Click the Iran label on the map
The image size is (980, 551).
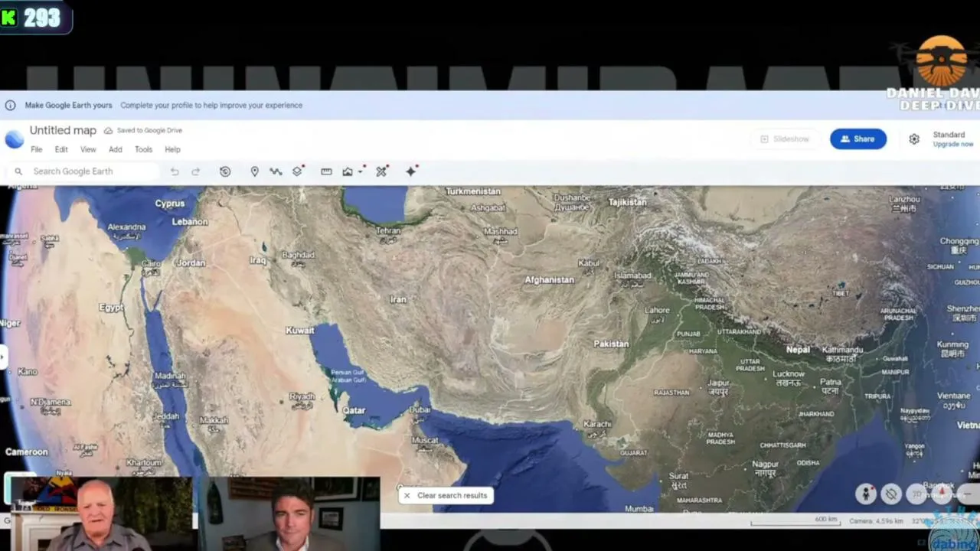398,299
